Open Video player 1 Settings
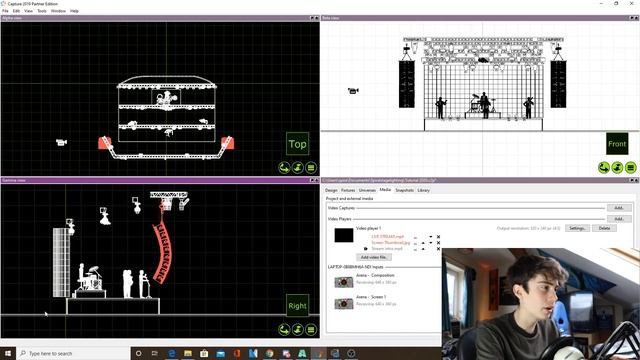This screenshot has width=640, height=360. point(577,228)
